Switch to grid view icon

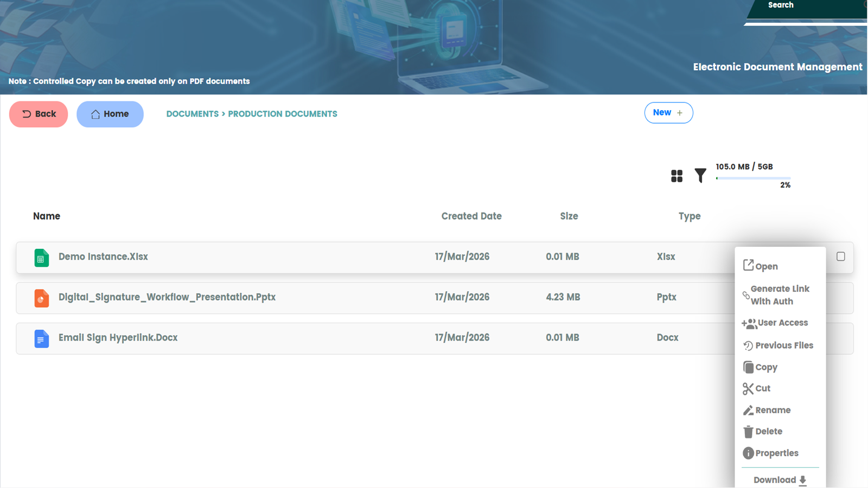tap(676, 176)
